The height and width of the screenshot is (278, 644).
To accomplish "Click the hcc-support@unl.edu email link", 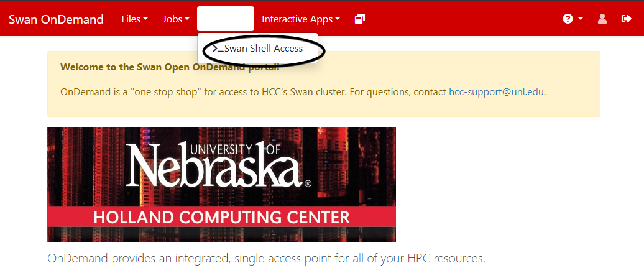I will coord(497,91).
